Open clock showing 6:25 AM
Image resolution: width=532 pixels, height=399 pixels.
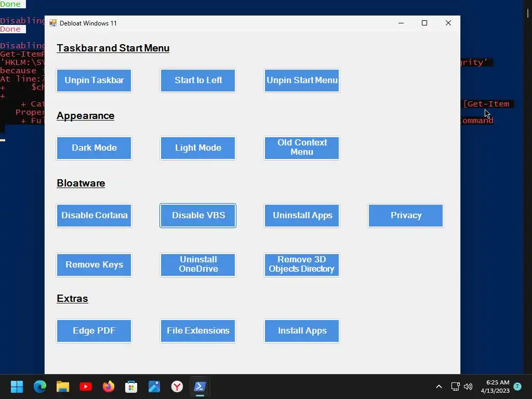point(495,387)
